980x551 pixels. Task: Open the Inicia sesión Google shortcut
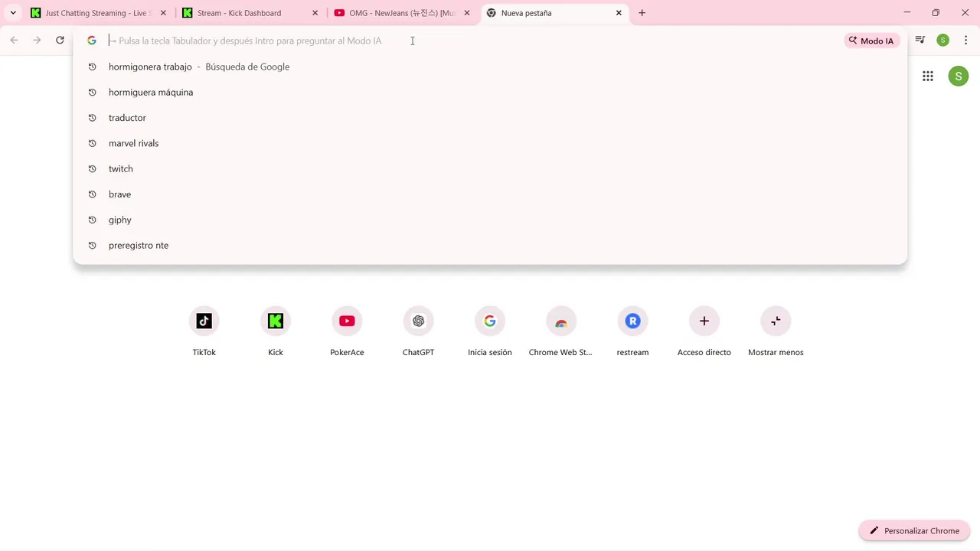click(490, 321)
